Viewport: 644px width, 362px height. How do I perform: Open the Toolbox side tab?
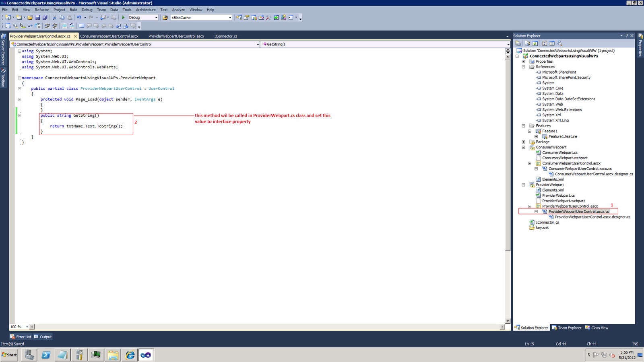[3, 78]
